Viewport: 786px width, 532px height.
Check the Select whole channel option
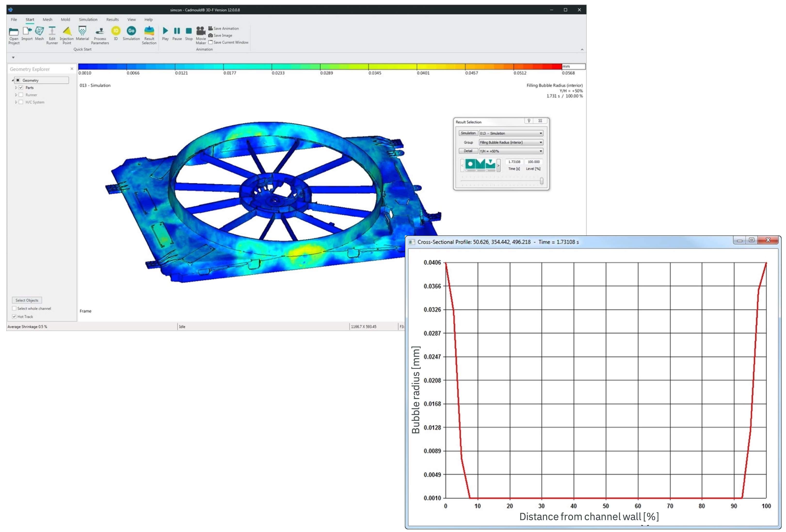point(14,308)
